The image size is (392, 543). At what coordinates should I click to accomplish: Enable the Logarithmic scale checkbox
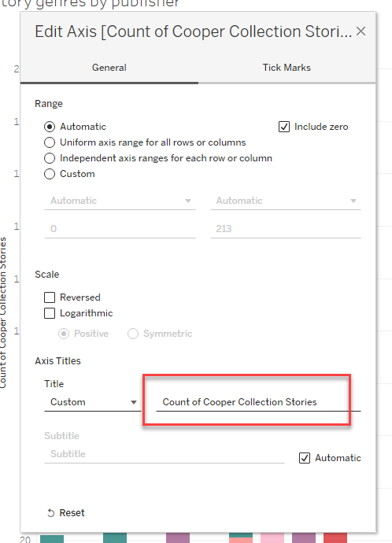(x=50, y=313)
